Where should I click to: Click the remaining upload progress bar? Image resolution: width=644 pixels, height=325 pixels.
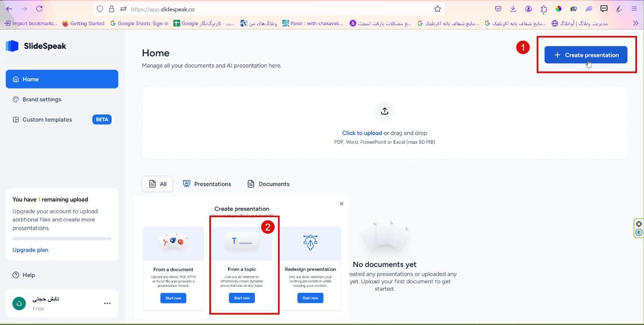62,239
